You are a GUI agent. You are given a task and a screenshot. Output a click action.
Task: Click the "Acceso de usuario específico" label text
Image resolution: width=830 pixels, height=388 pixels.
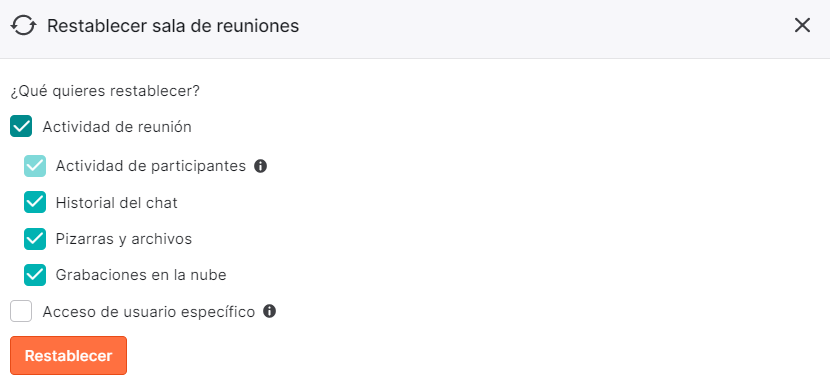[x=149, y=312]
